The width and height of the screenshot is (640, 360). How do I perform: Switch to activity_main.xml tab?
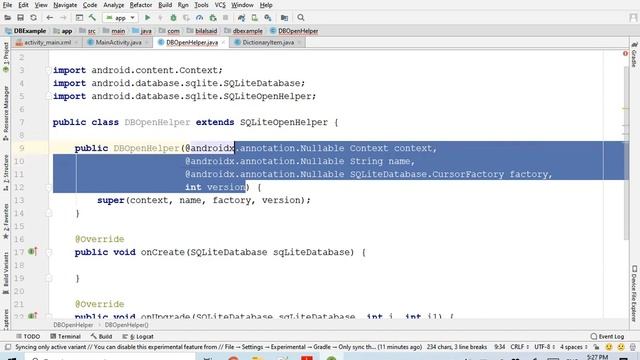[x=46, y=42]
